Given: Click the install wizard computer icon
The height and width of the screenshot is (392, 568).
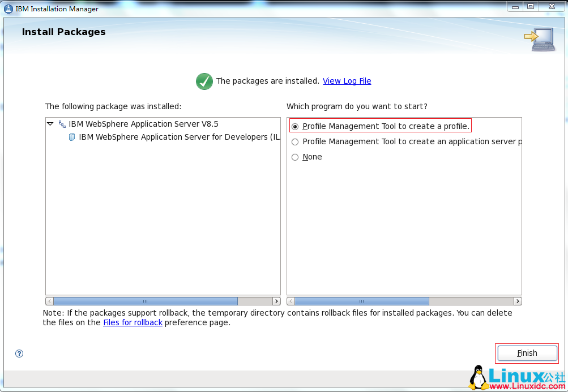Looking at the screenshot, I should [540, 40].
